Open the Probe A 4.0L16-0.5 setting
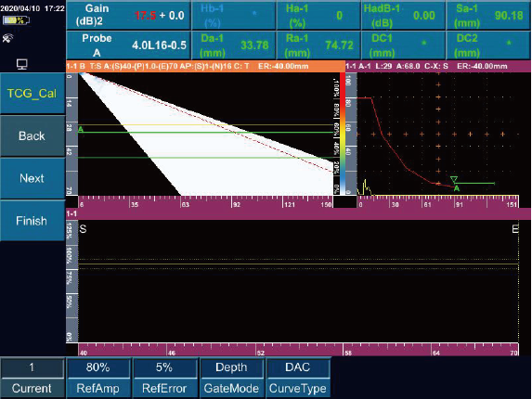 [x=128, y=45]
